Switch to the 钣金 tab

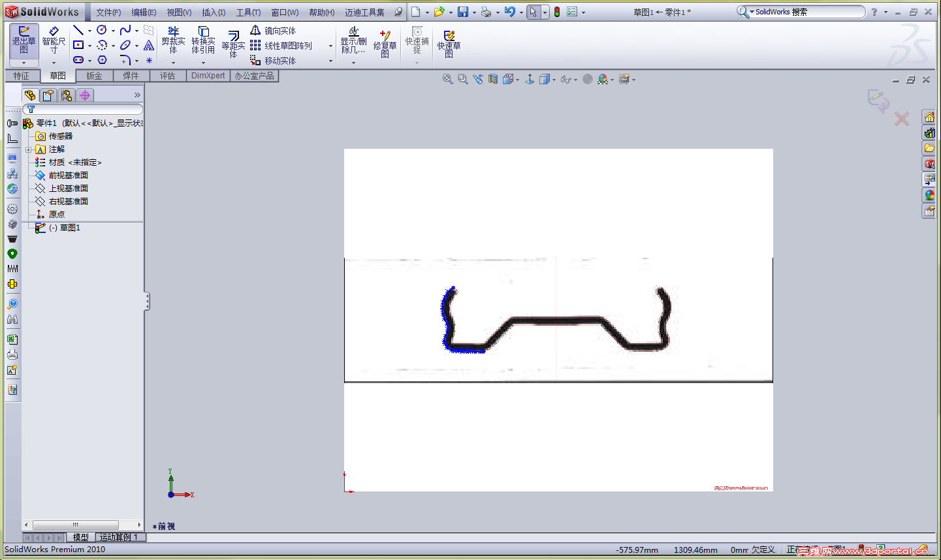(95, 76)
